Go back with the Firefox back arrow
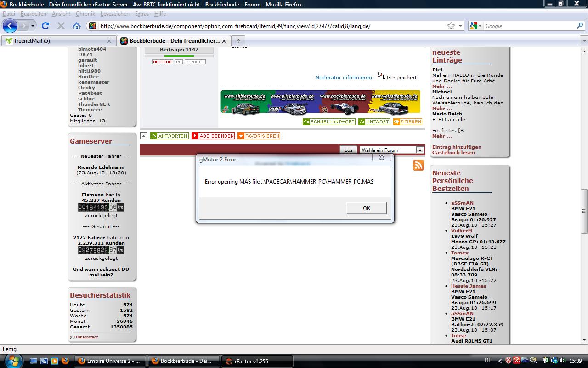588x368 pixels. [x=10, y=26]
